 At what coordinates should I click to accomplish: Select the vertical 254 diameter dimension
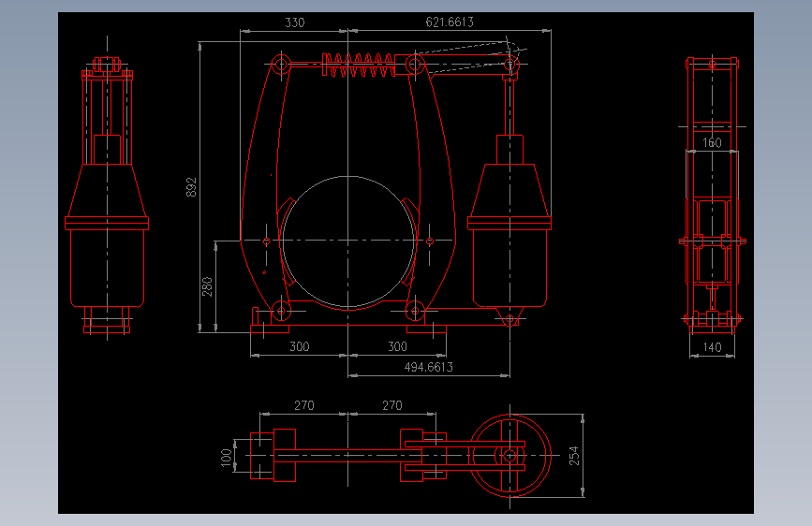[x=574, y=456]
